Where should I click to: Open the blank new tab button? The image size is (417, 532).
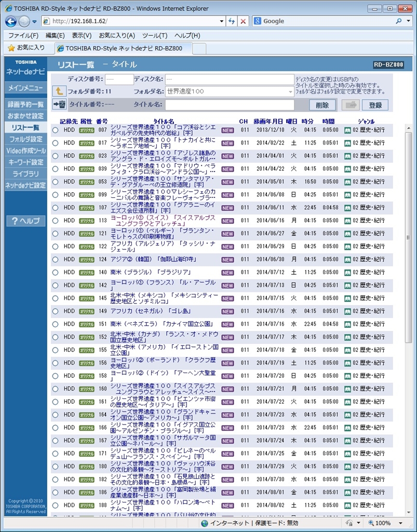click(x=199, y=48)
